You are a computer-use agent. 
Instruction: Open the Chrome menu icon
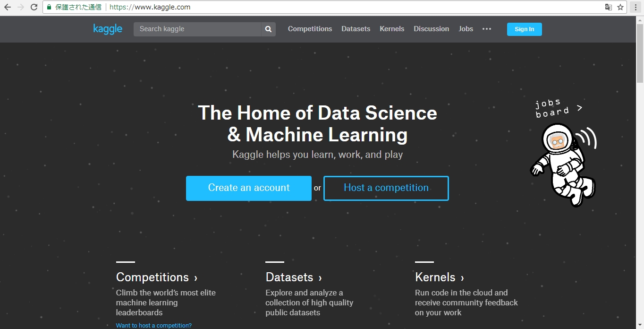click(x=636, y=7)
